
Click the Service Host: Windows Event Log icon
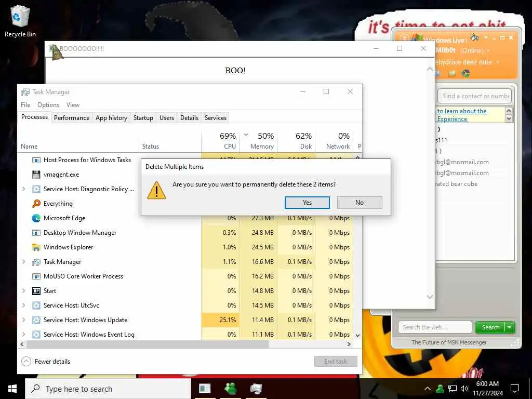coord(36,335)
